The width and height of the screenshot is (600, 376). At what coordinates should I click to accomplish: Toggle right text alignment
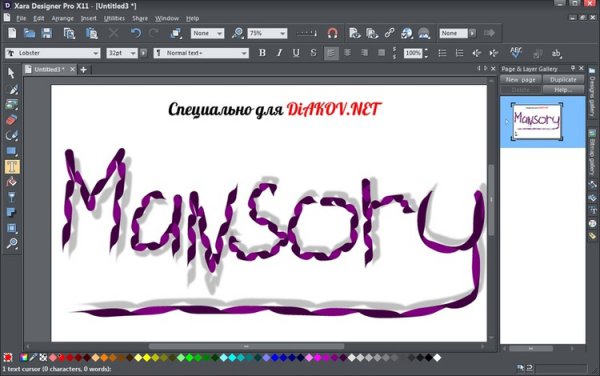364,53
